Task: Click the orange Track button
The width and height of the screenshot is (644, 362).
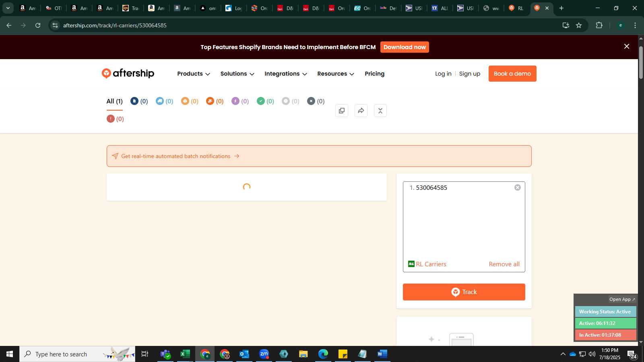Action: click(x=464, y=292)
